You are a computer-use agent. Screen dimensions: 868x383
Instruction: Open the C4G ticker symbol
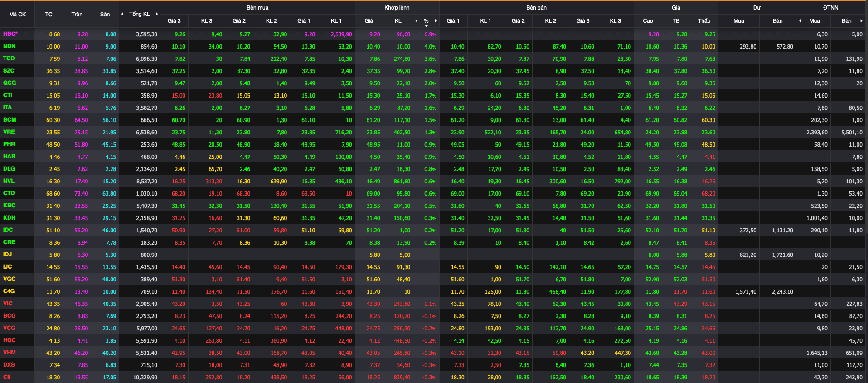(x=9, y=291)
